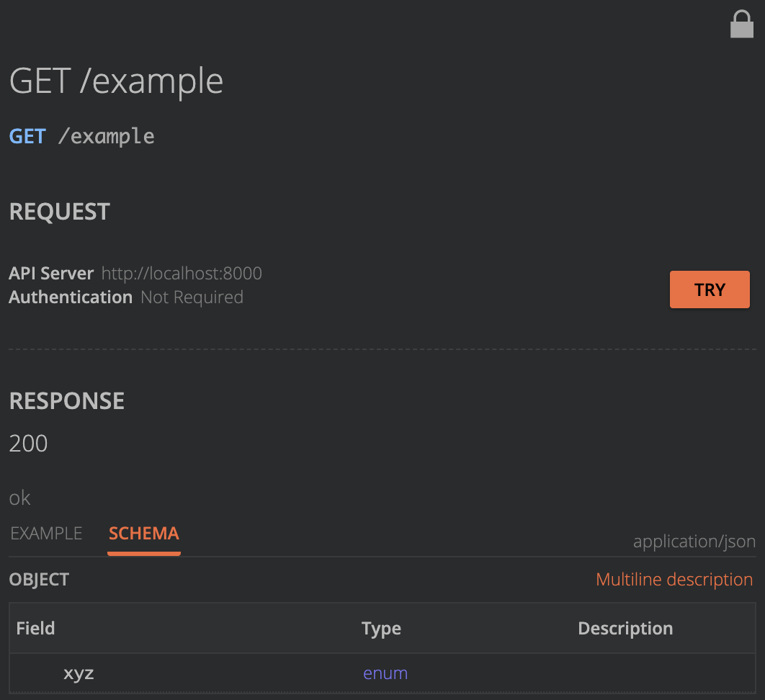
Task: Click the enum type link
Action: pyautogui.click(x=385, y=673)
